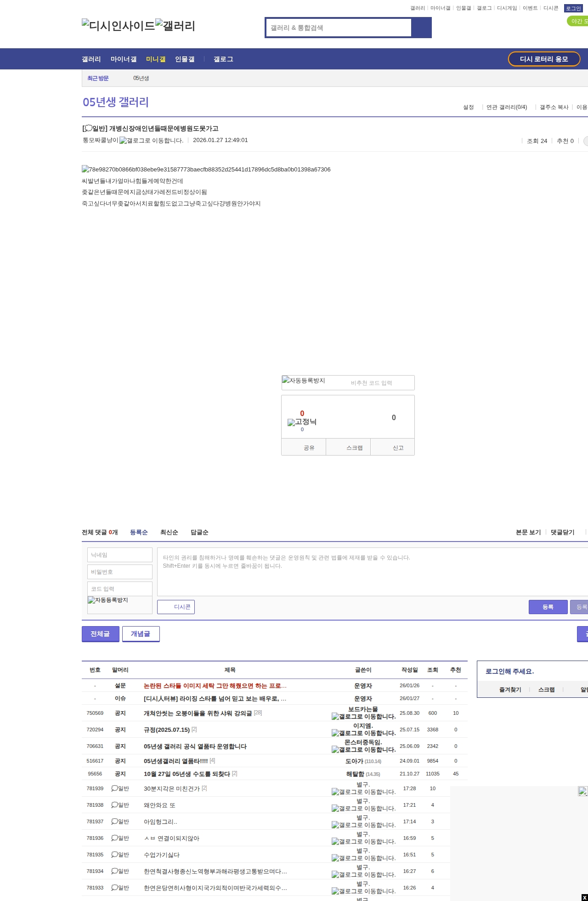The height and width of the screenshot is (901, 588).
Task: Toggle comments with 댓글닫기
Action: [562, 532]
